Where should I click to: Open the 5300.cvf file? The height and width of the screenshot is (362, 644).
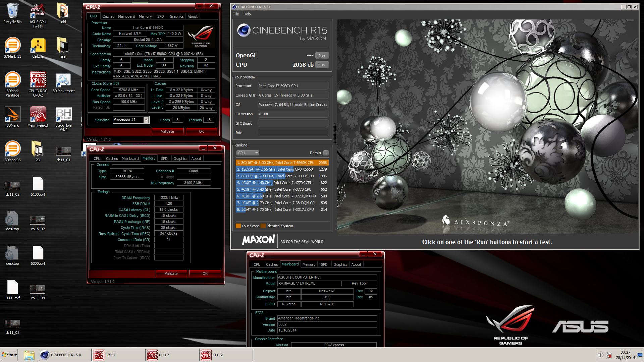[38, 255]
